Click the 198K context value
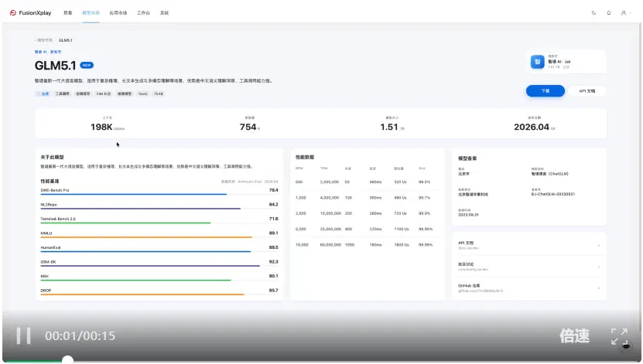 click(101, 127)
